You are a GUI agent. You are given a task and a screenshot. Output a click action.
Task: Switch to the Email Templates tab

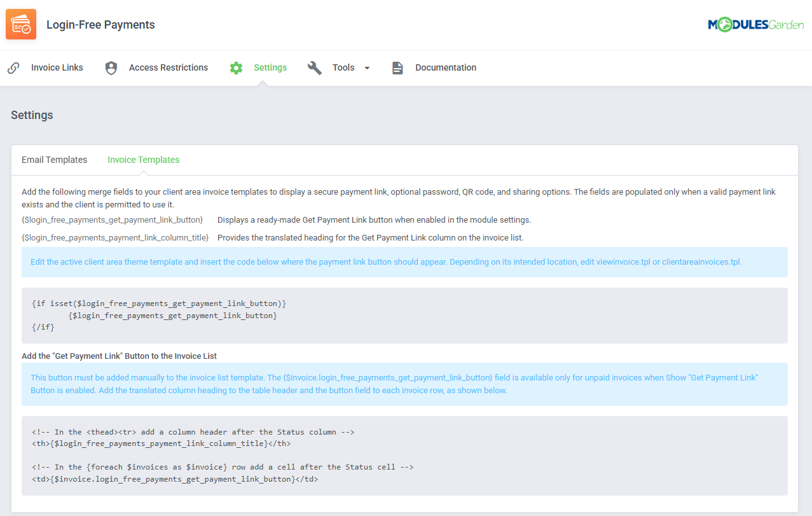coord(54,160)
